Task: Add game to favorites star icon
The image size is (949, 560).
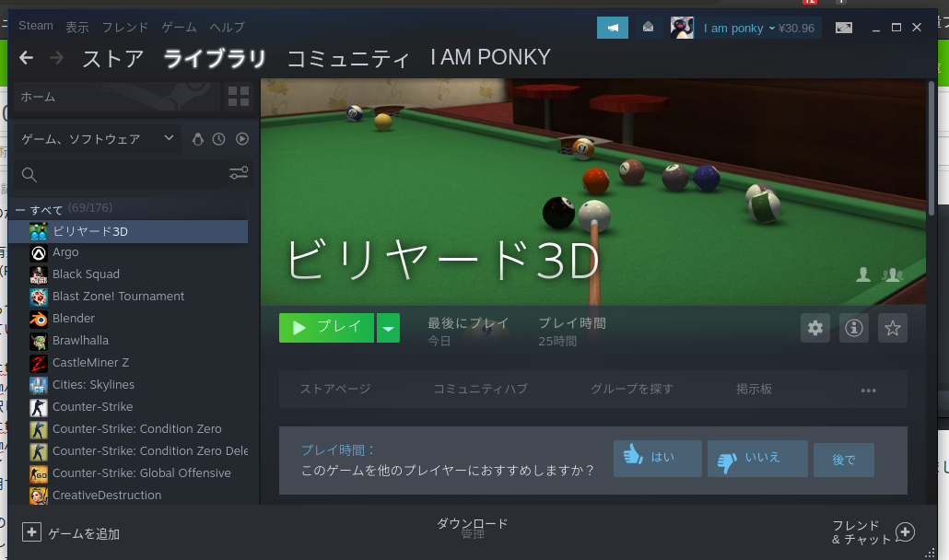Action: point(893,328)
